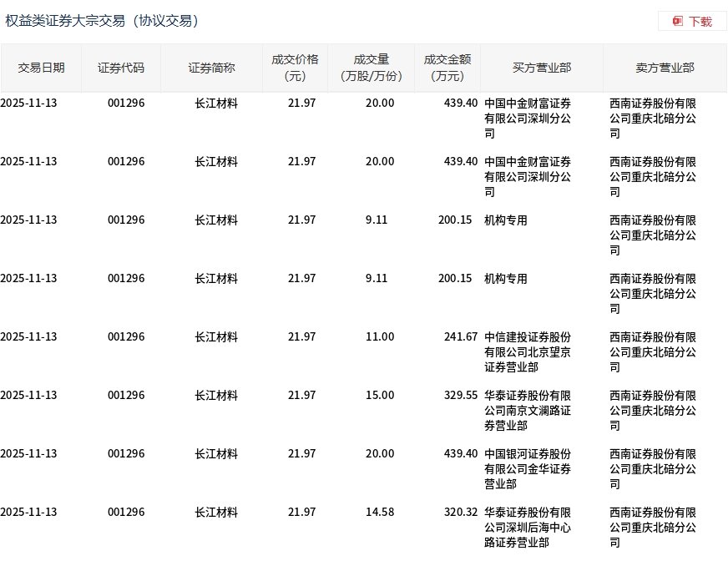Click seller 西南证券 in the 320.32 row
Viewport: 728px width, 561px height.
click(653, 528)
